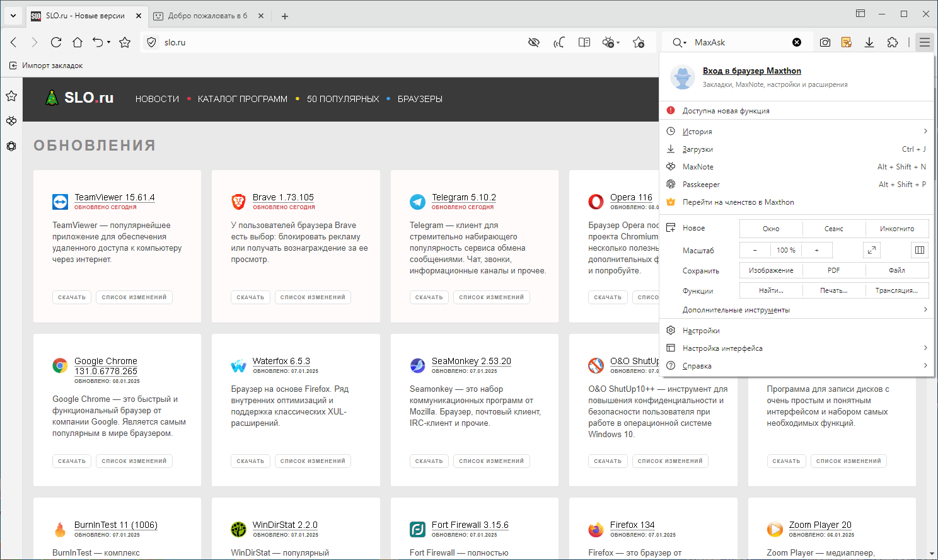Expand 'Дополнительные инструменты' submenu
This screenshot has height=560, width=938.
(796, 310)
